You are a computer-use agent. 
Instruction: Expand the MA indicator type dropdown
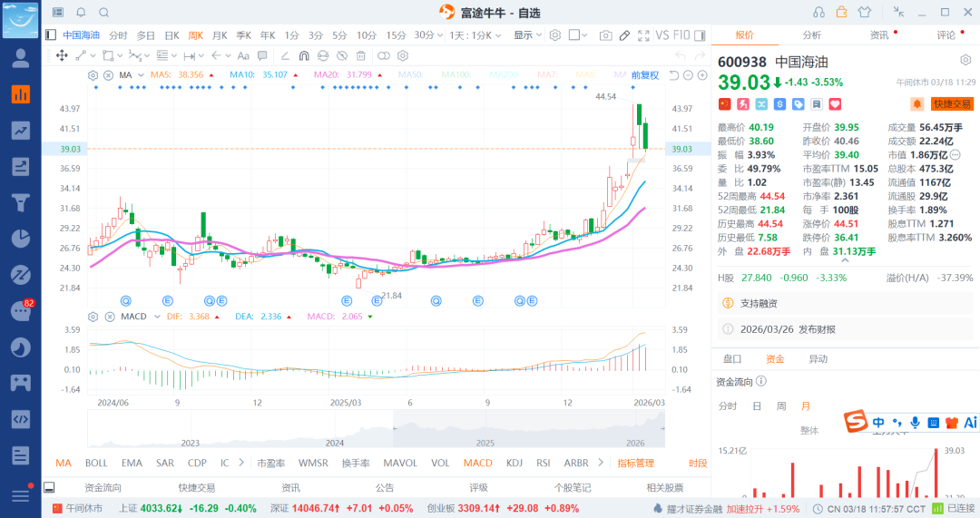142,75
